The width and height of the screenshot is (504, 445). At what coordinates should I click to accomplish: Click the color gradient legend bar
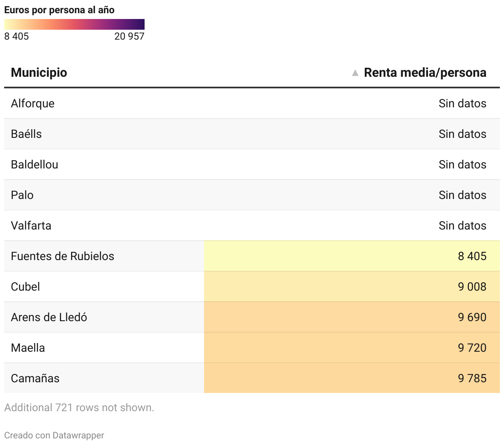tap(74, 24)
